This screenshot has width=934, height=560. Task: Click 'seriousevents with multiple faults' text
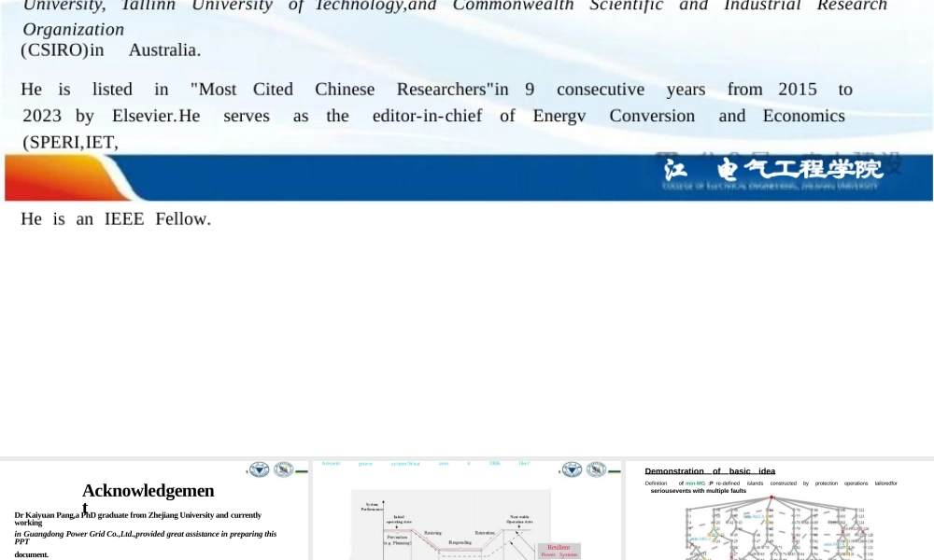698,491
